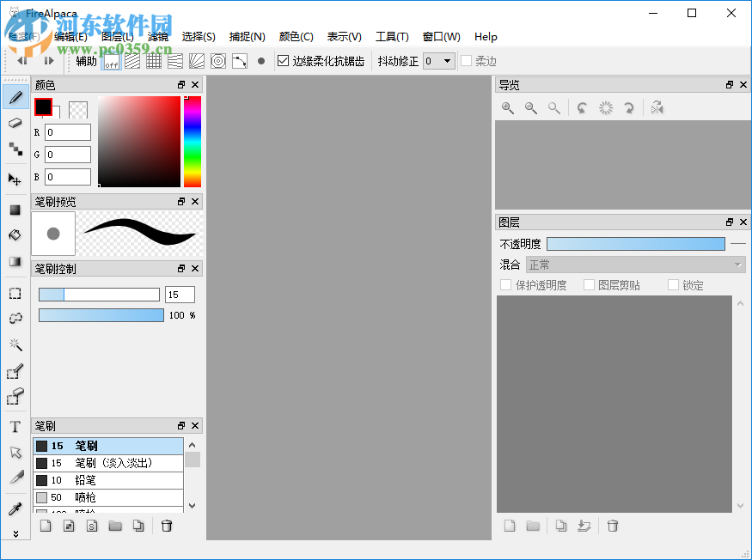This screenshot has height=560, width=752.
Task: Enable the 锁定 layer lock checkbox
Action: 676,284
